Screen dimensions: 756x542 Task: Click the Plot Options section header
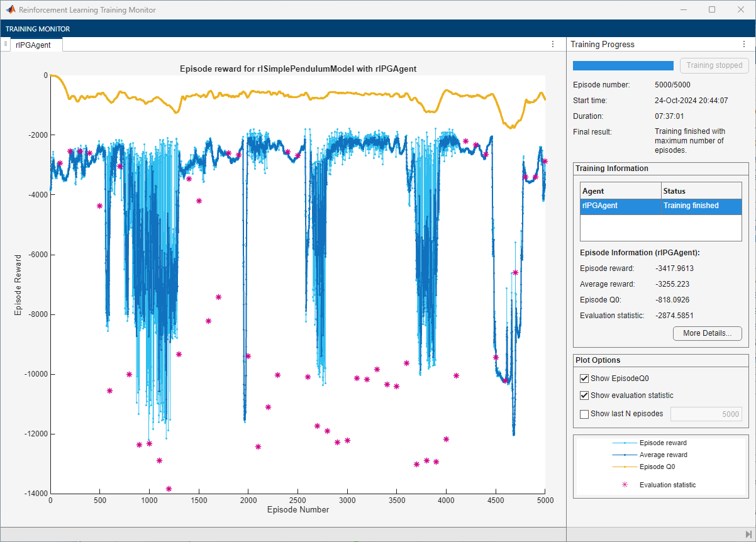(x=598, y=360)
